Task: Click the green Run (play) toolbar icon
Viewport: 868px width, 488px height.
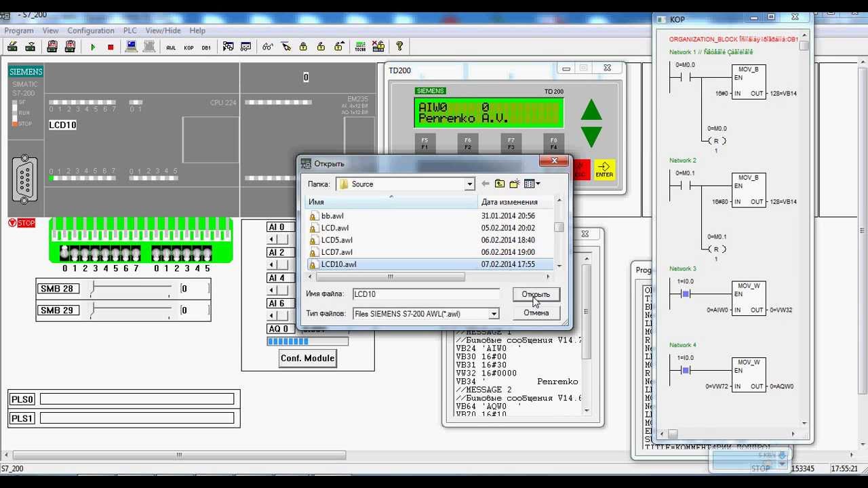Action: click(93, 47)
